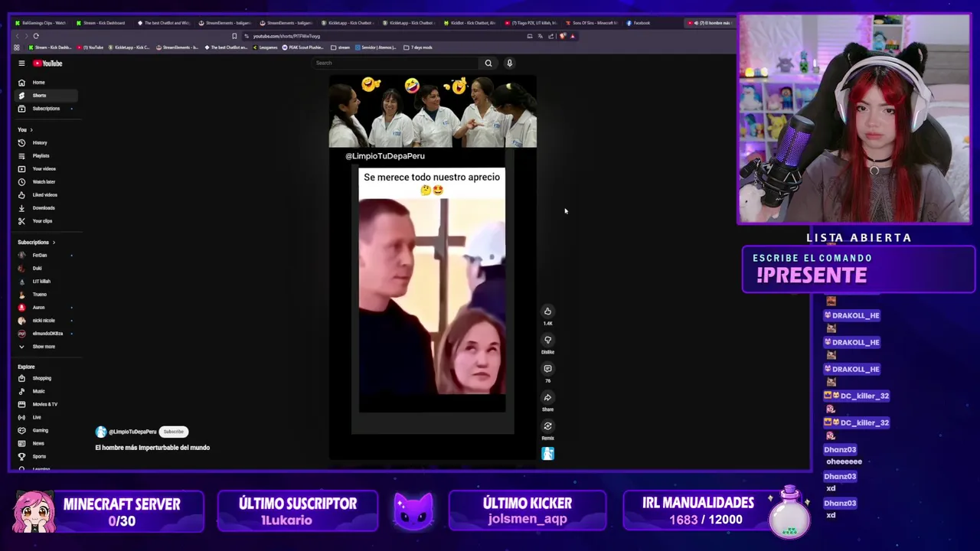Screen dimensions: 980x551
Task: Open Your videos in sidebar
Action: [x=45, y=169]
